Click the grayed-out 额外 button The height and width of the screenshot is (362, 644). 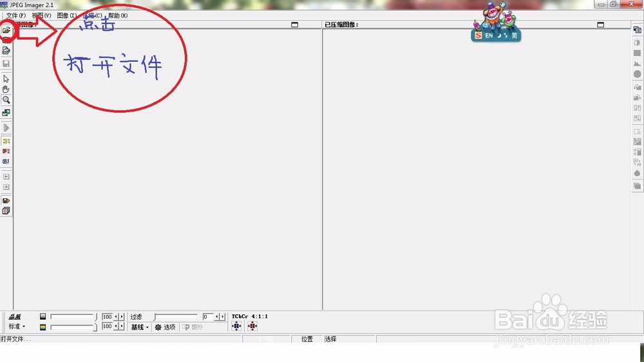[193, 327]
